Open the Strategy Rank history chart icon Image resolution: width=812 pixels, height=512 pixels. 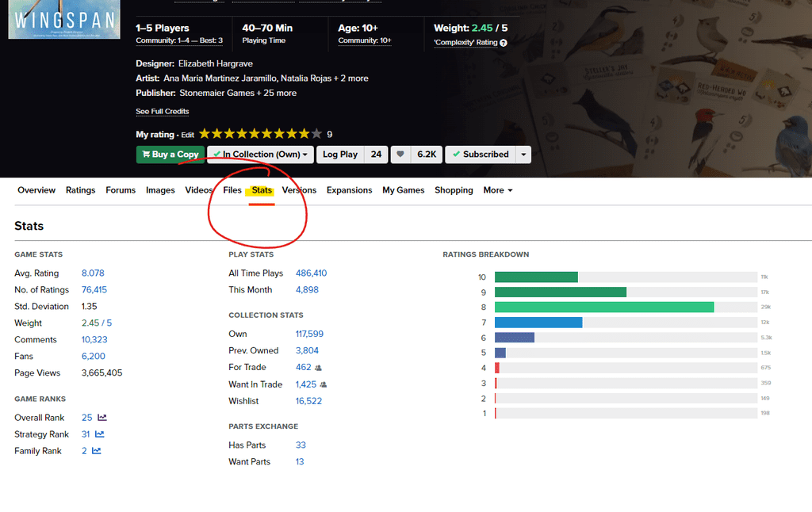[x=99, y=434]
